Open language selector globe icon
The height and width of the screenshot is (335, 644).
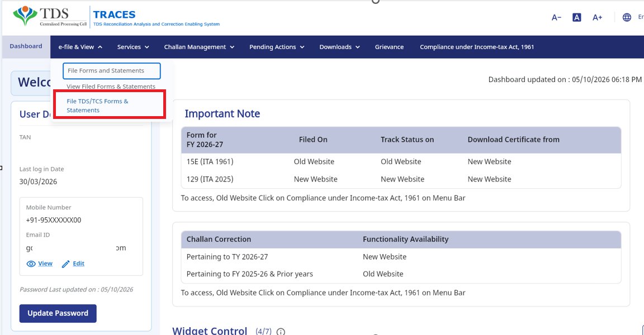(x=627, y=17)
